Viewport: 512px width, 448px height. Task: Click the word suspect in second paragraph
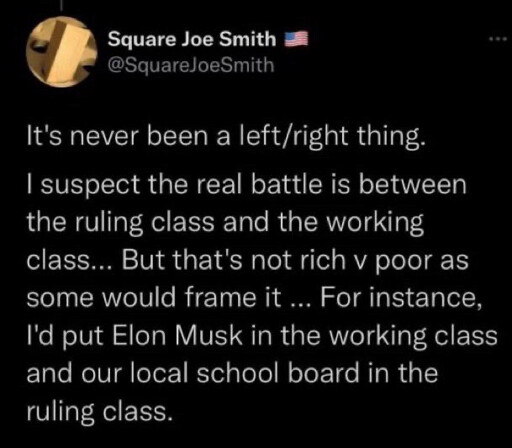[90, 186]
